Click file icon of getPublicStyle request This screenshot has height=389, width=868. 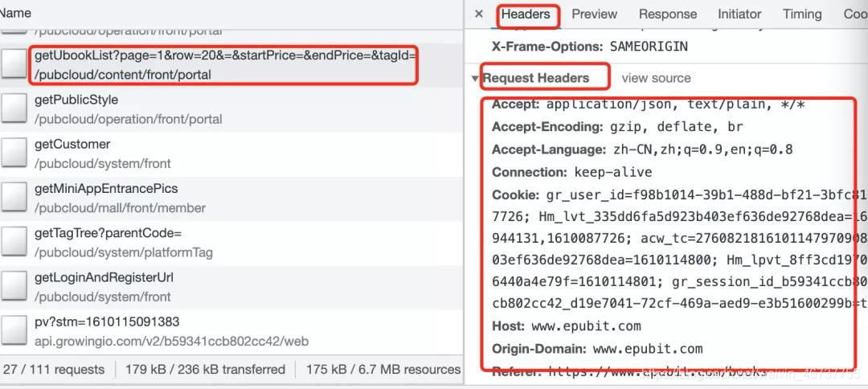tap(14, 108)
